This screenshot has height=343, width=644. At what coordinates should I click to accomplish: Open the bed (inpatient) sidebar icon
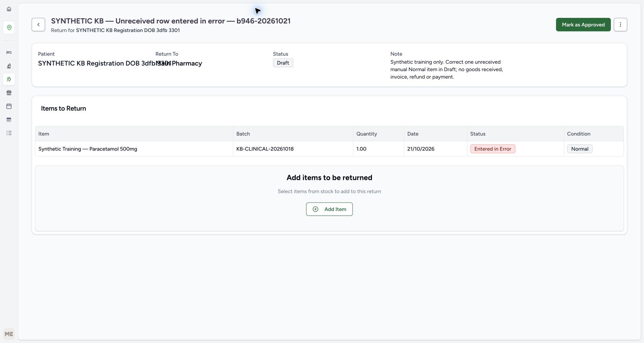click(9, 53)
